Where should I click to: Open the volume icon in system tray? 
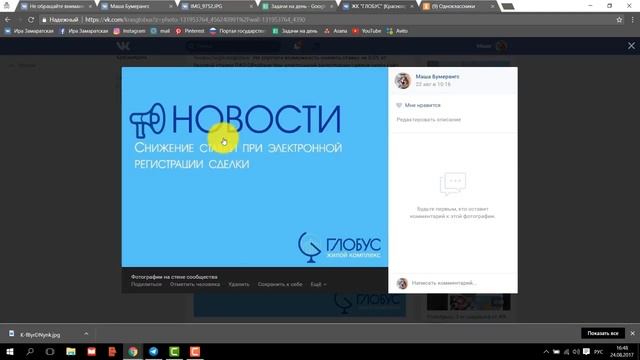(576, 351)
